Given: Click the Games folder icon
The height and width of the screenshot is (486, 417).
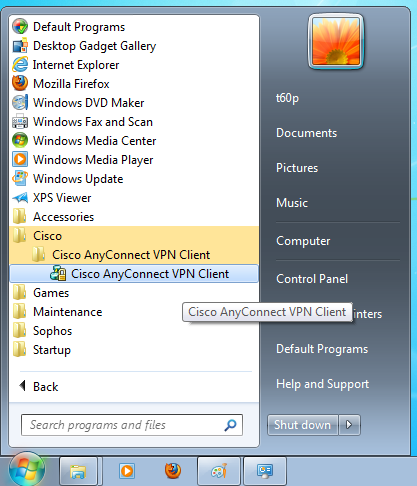Looking at the screenshot, I should 19,293.
